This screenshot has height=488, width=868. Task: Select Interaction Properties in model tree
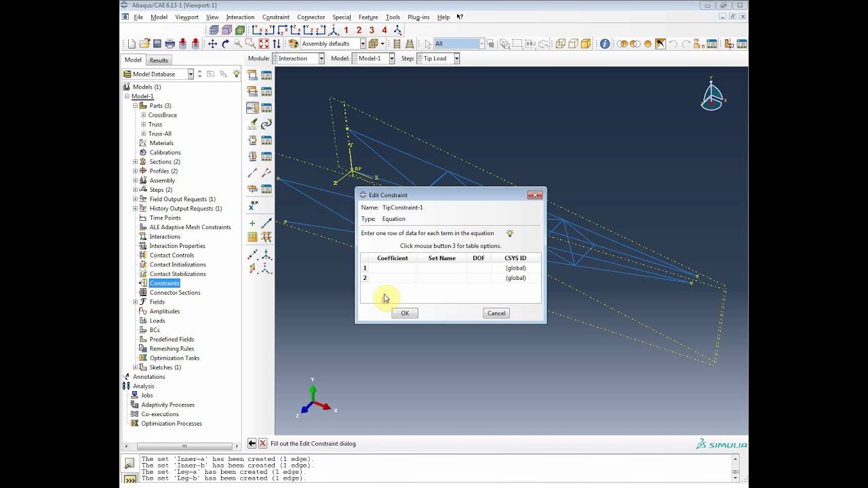pyautogui.click(x=178, y=246)
